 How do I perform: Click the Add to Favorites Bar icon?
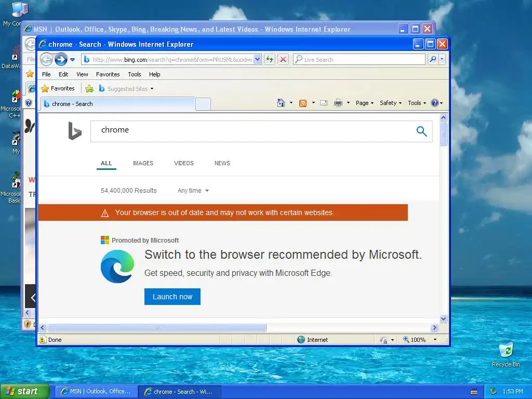[x=89, y=89]
